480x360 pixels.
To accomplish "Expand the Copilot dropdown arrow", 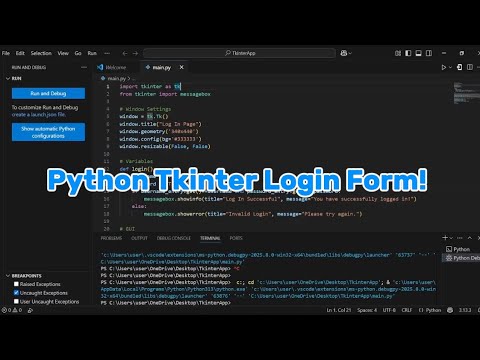I will point(350,53).
